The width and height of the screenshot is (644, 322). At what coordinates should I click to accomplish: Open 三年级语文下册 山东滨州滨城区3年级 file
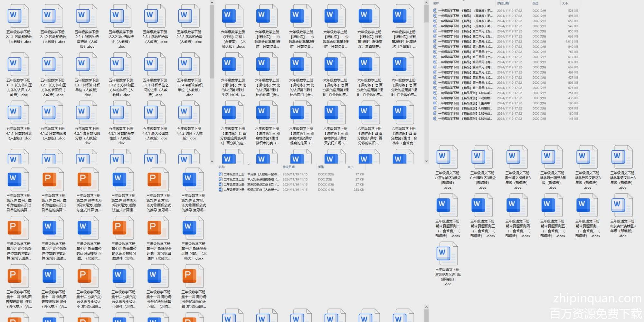coord(622,205)
